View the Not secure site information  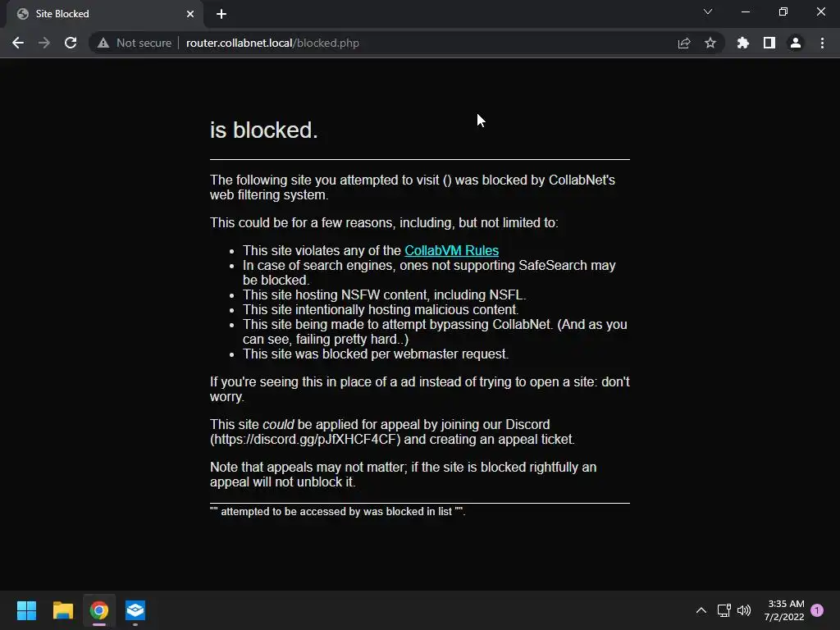(135, 43)
